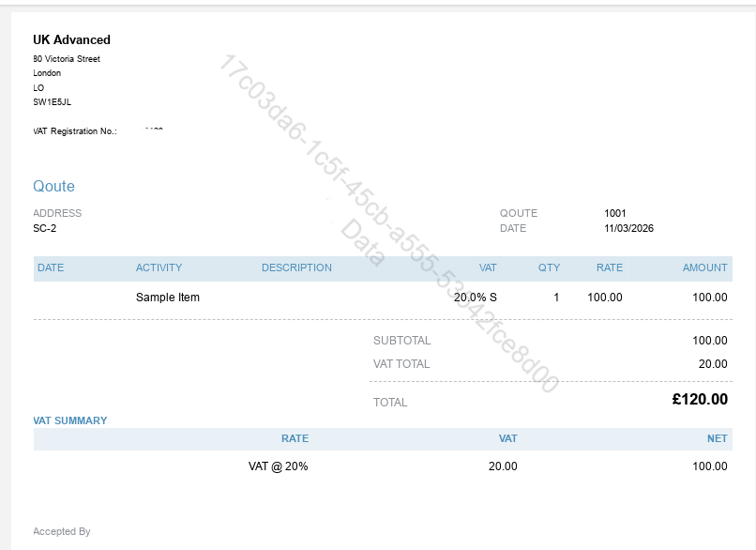This screenshot has height=550, width=756.
Task: Click the quote number 1001
Action: point(615,213)
